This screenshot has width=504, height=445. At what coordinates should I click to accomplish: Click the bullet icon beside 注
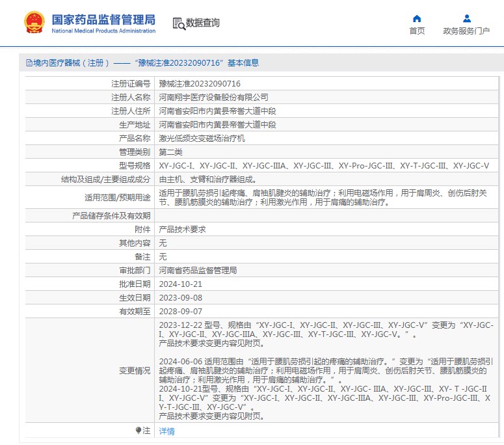[138, 431]
